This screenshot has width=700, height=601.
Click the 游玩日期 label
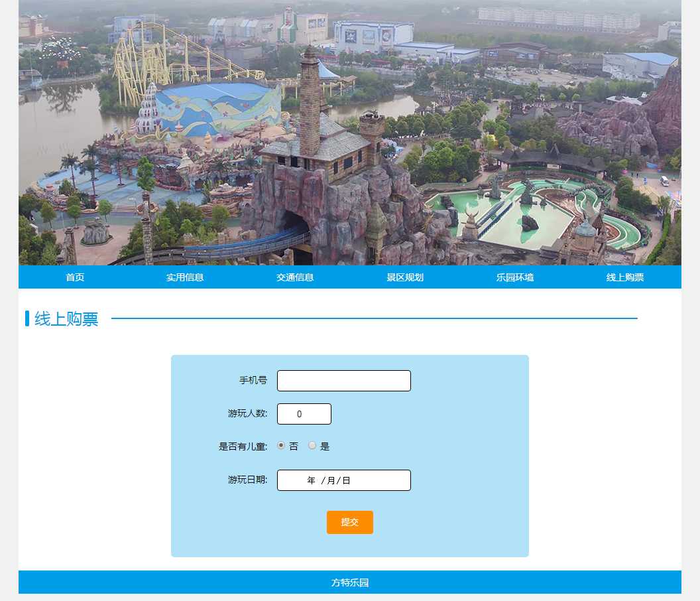point(247,480)
